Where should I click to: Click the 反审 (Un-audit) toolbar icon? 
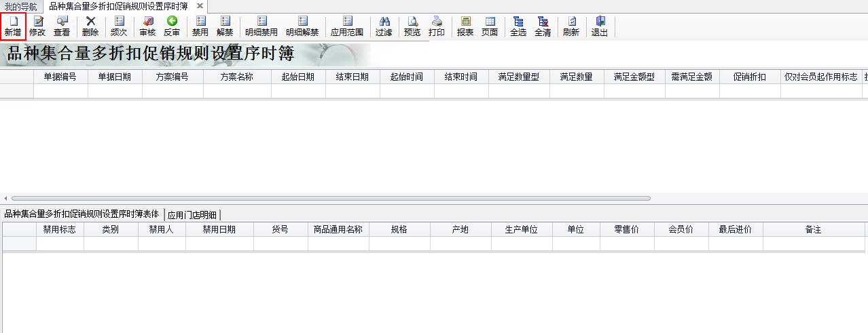pyautogui.click(x=172, y=26)
